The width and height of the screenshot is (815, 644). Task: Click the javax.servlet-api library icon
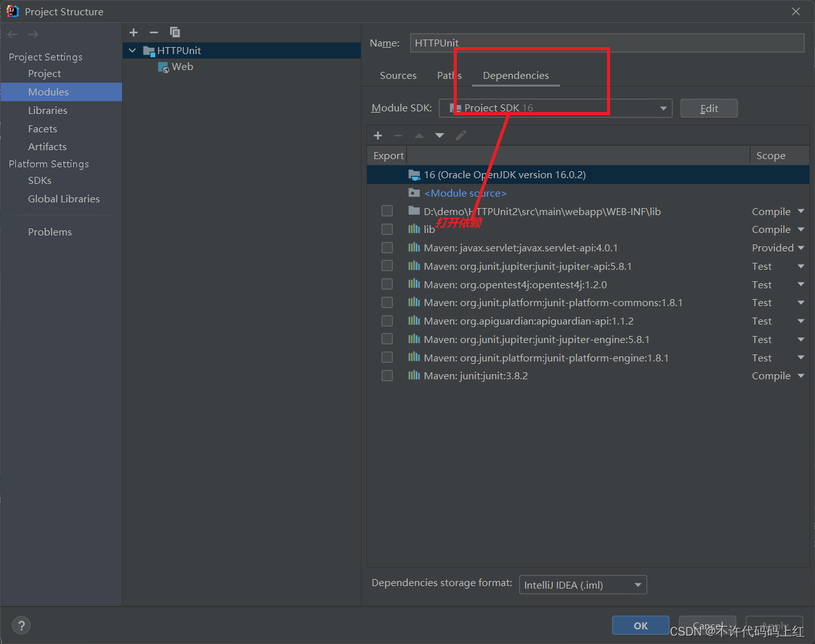tap(414, 248)
